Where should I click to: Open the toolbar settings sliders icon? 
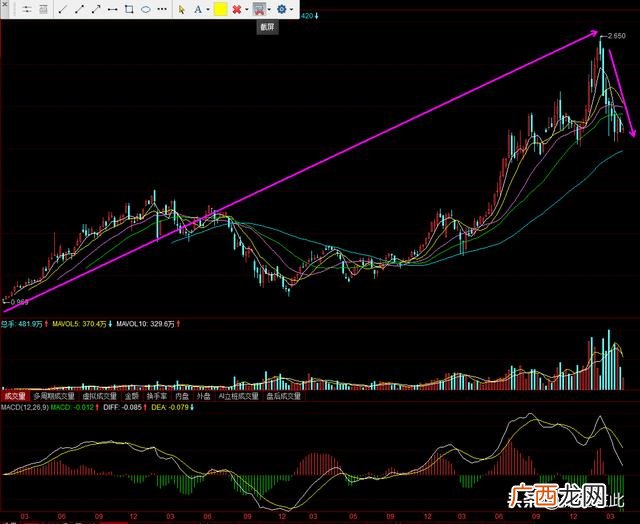(27, 9)
